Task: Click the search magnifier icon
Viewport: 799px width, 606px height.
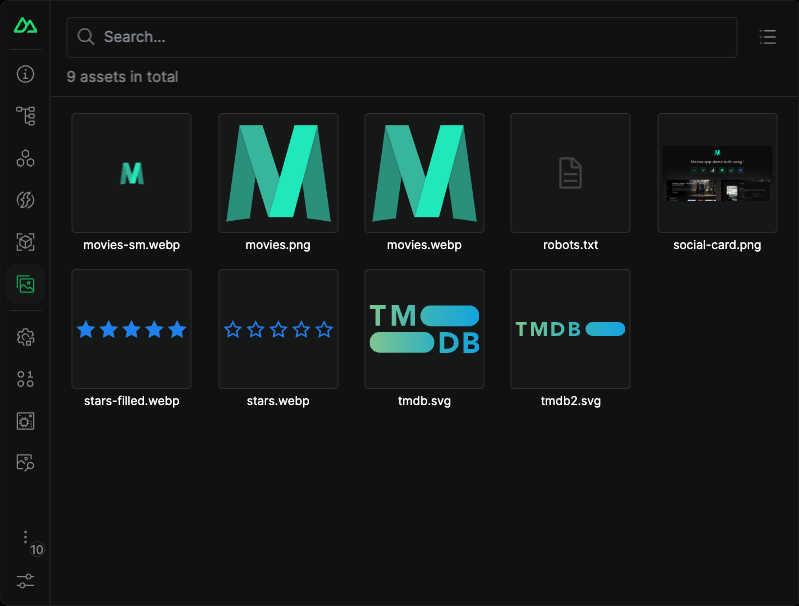Action: pyautogui.click(x=86, y=37)
